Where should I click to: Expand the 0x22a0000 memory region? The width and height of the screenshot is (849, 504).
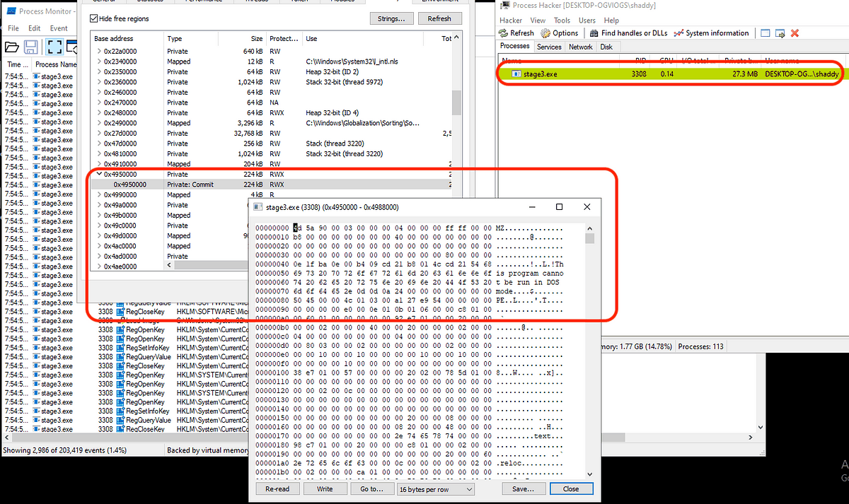tap(99, 52)
